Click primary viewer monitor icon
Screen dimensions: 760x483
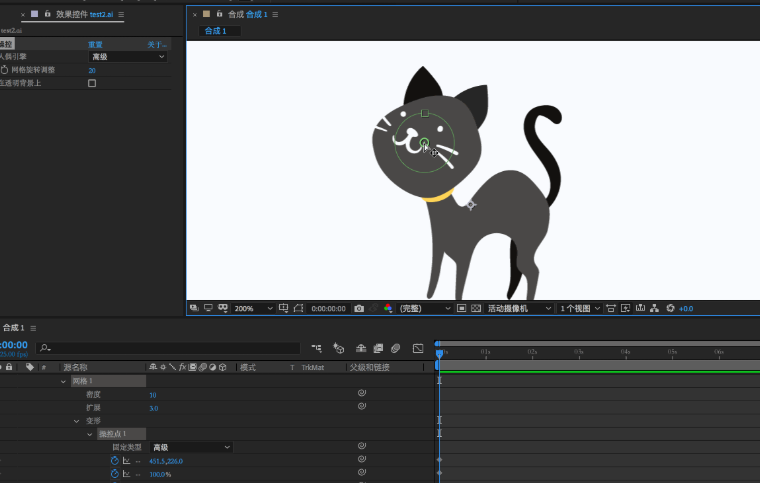208,308
